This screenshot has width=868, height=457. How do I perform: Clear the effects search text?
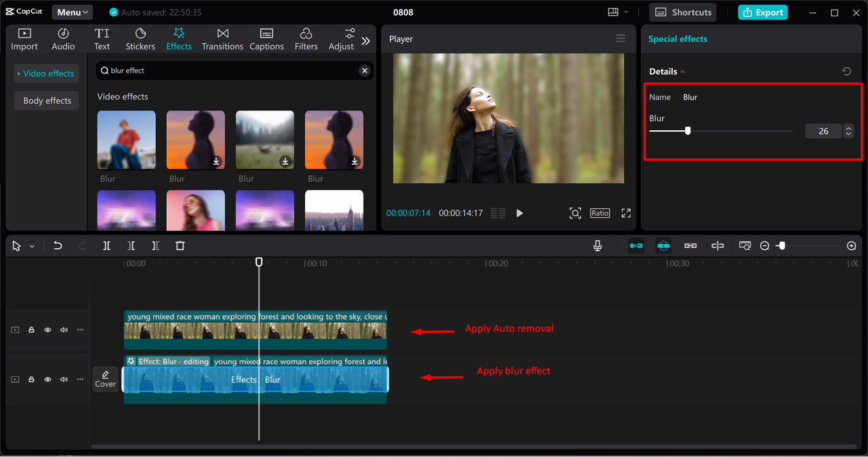click(364, 71)
